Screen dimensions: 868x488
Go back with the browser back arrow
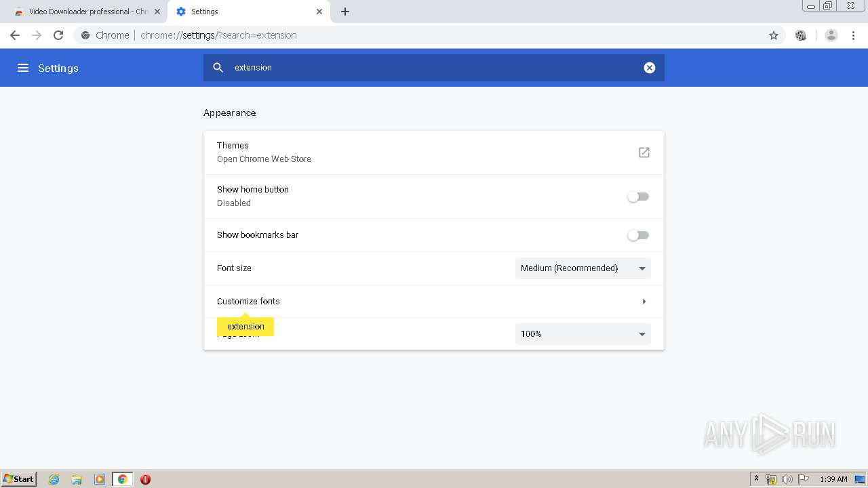point(15,35)
